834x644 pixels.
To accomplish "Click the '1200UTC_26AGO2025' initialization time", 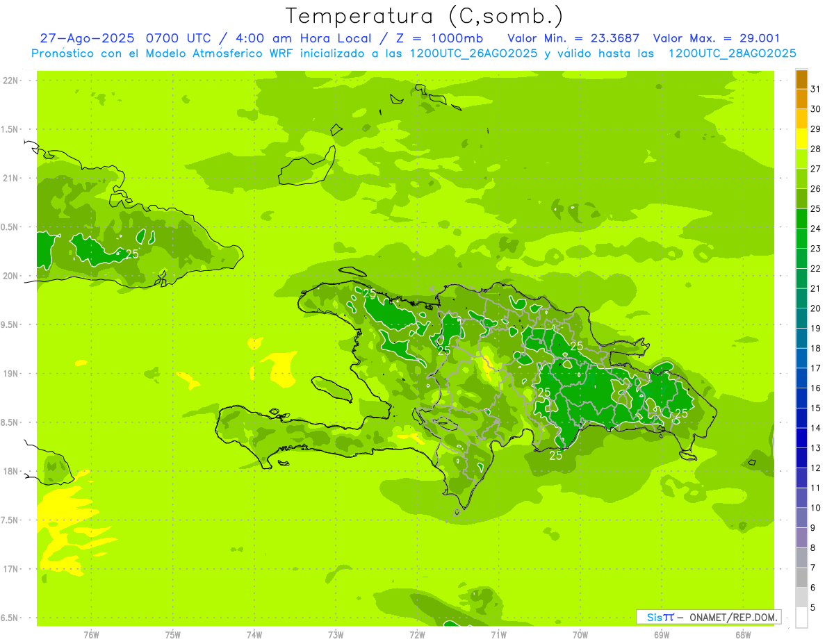I will coord(470,53).
